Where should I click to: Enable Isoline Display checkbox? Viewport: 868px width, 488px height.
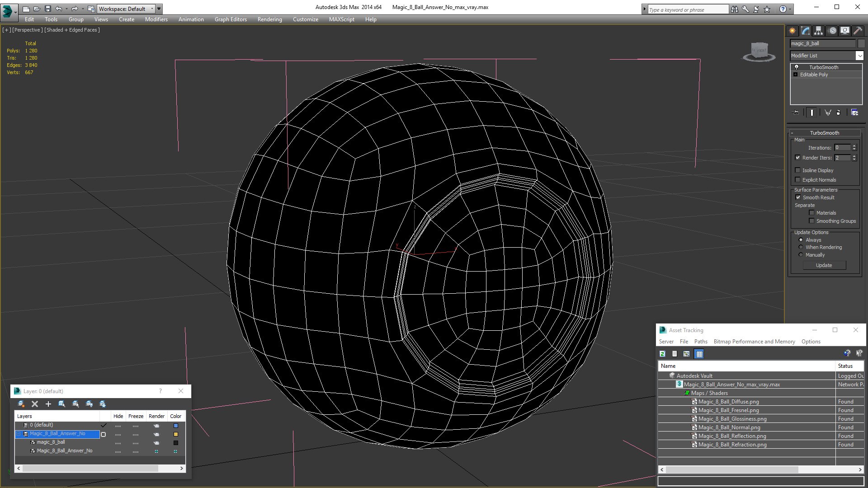[798, 170]
